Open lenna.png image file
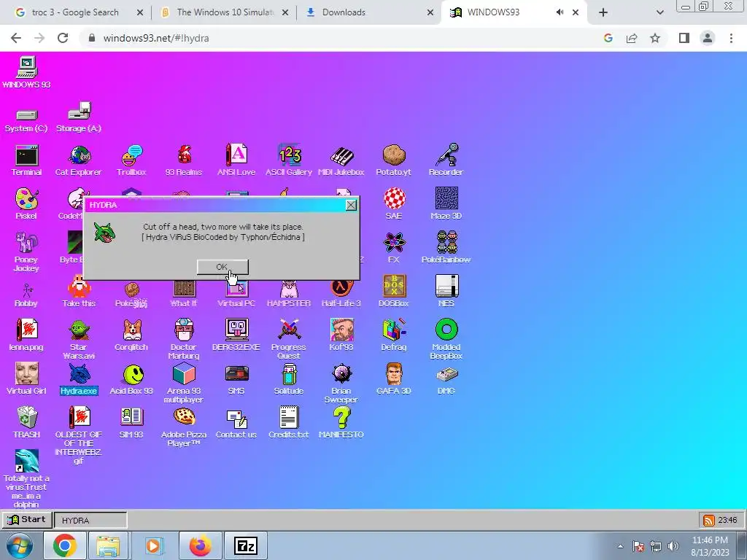 [x=26, y=335]
